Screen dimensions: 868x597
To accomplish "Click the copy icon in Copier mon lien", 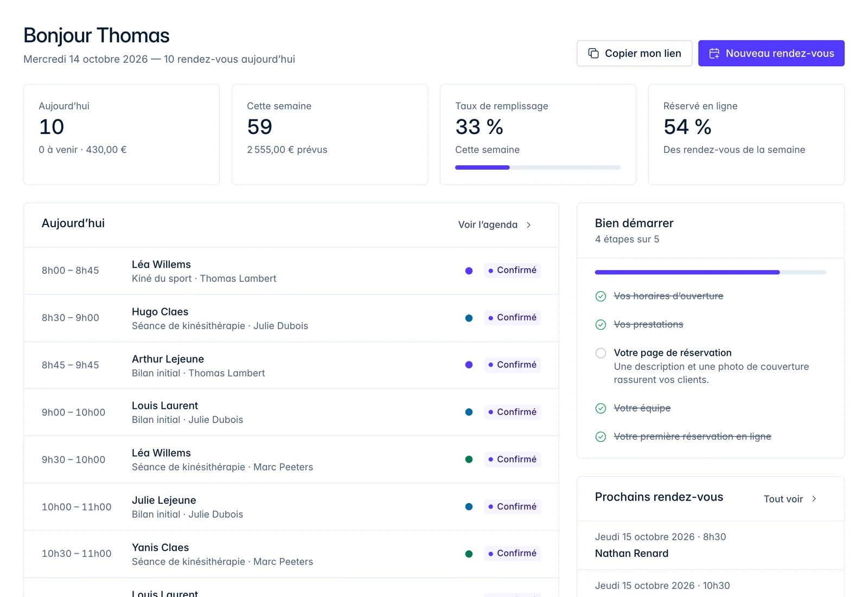I will [x=593, y=53].
